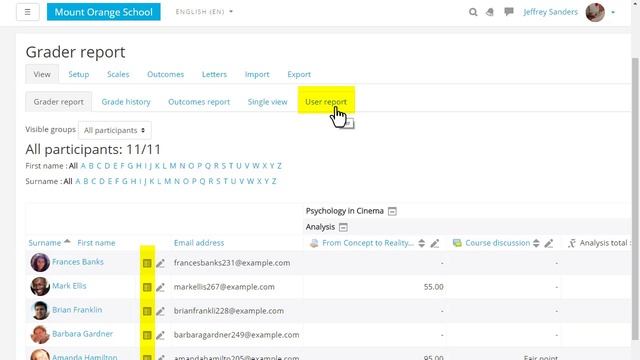Click Brian Franklin avatar photo

coord(40,311)
